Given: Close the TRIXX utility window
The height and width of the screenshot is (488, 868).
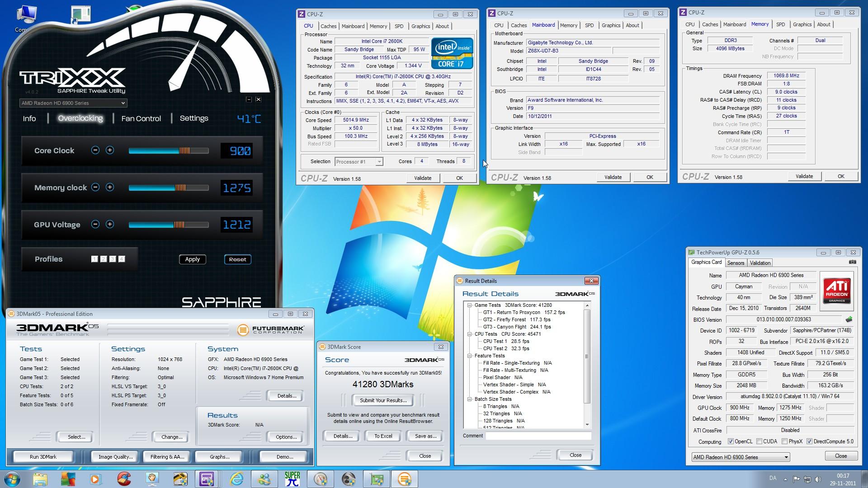Looking at the screenshot, I should pos(258,99).
